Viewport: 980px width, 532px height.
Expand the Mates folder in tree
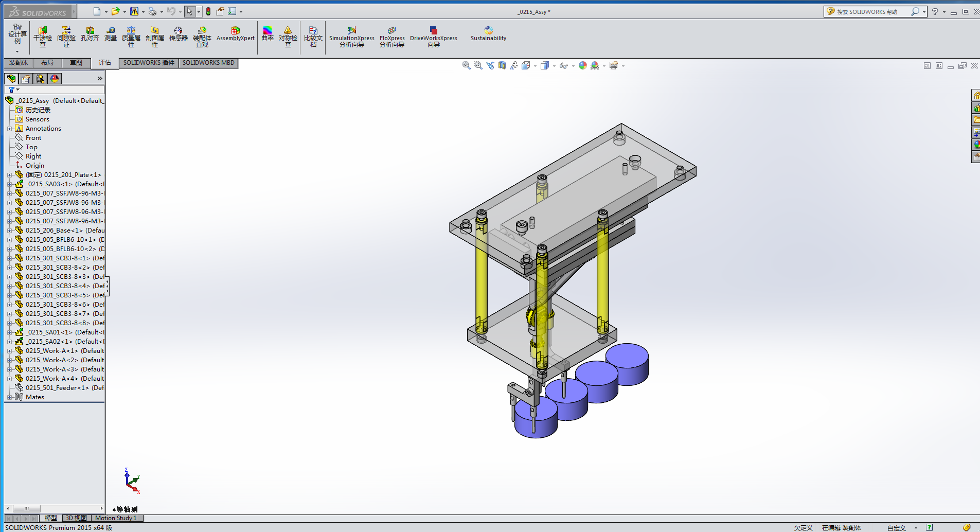tap(9, 397)
